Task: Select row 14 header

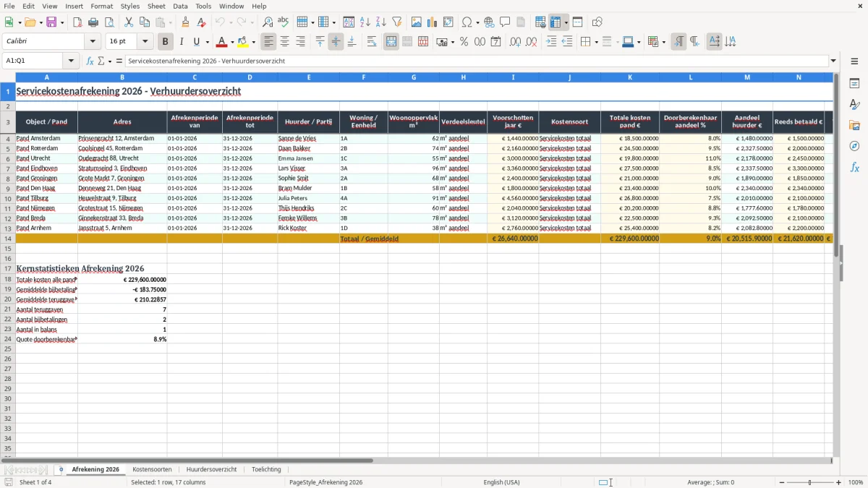Action: tap(8, 238)
